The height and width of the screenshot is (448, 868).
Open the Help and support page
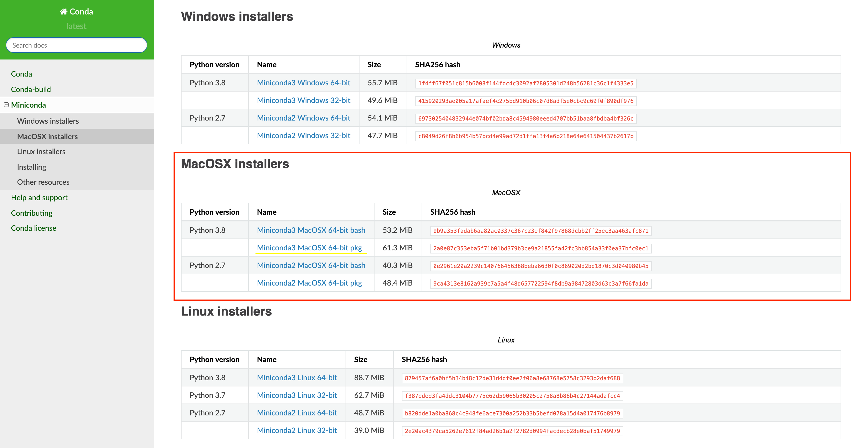[39, 198]
